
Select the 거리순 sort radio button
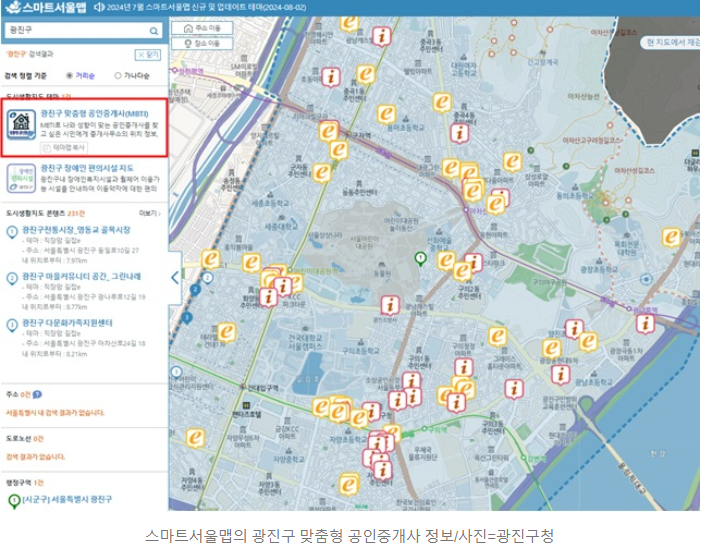pyautogui.click(x=69, y=76)
